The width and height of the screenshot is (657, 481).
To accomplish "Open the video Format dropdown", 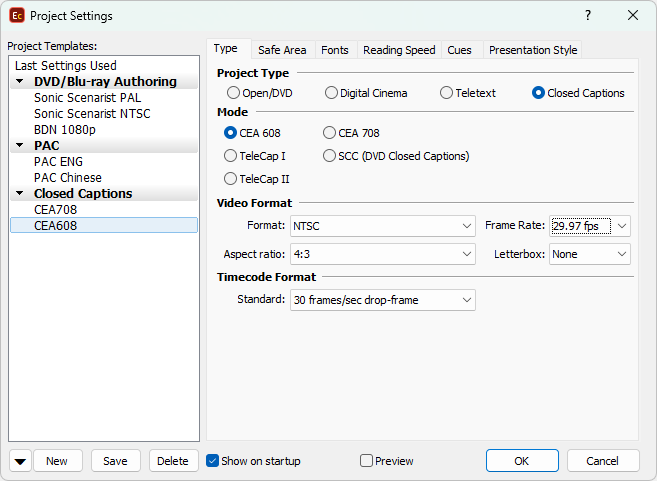I will [x=382, y=226].
